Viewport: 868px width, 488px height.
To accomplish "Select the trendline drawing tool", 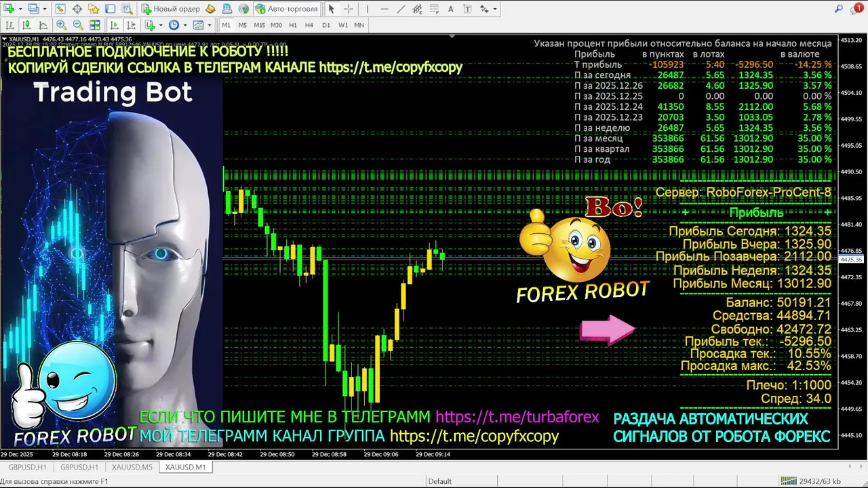I will pos(401,9).
